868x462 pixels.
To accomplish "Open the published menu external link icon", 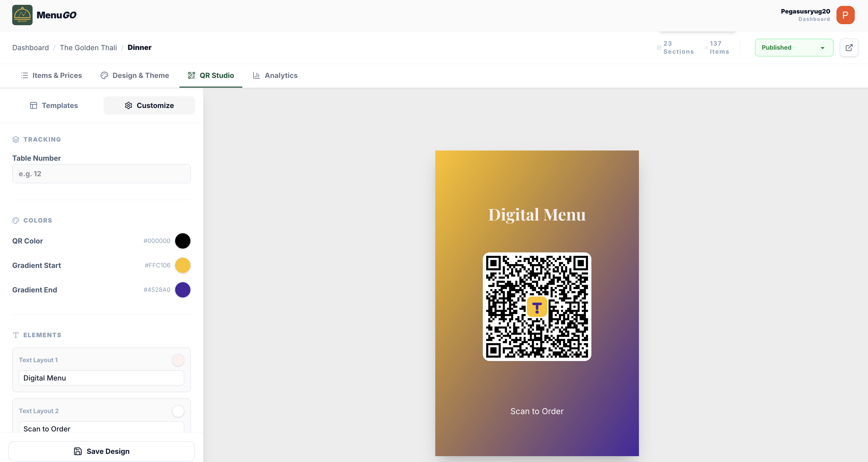I will coord(849,48).
